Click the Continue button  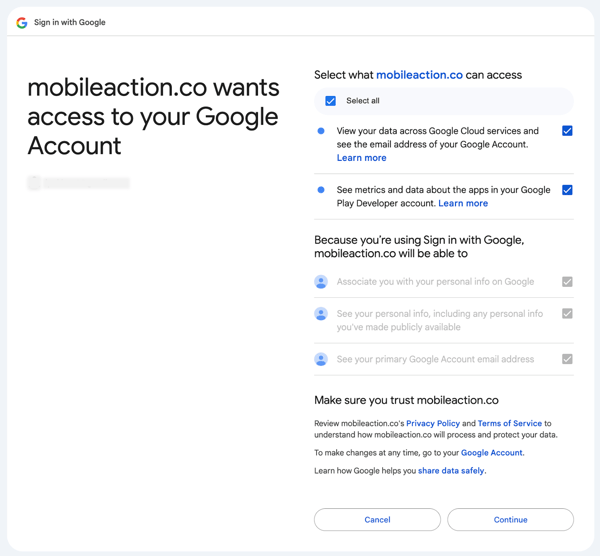point(510,520)
